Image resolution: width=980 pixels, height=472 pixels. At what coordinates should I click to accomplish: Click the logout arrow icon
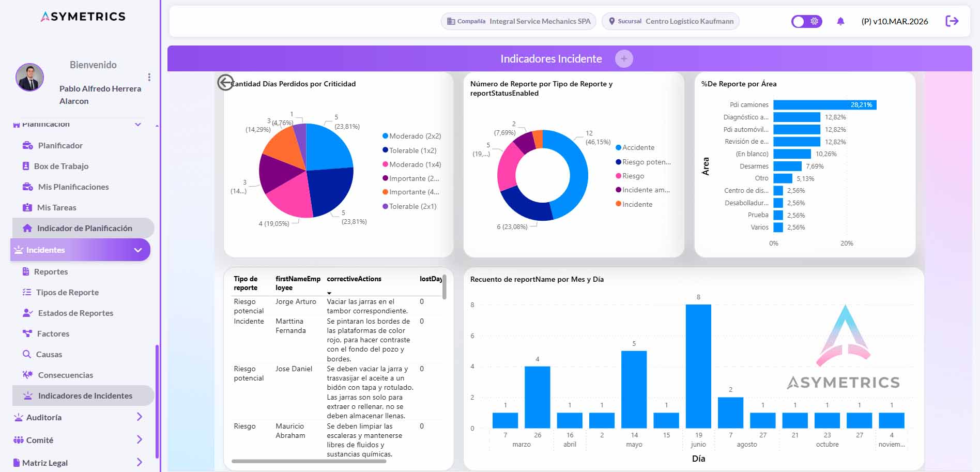click(952, 21)
